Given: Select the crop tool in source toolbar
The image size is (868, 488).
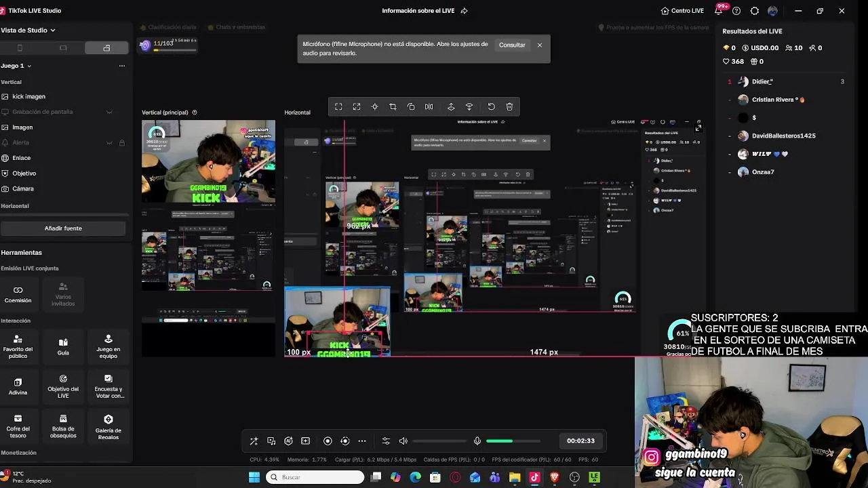Looking at the screenshot, I should point(393,106).
